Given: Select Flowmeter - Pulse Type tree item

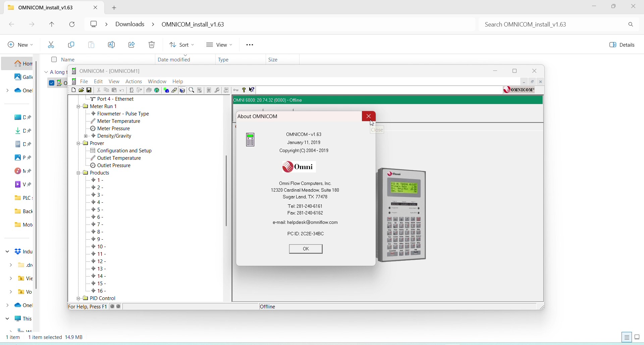Looking at the screenshot, I should pyautogui.click(x=123, y=114).
